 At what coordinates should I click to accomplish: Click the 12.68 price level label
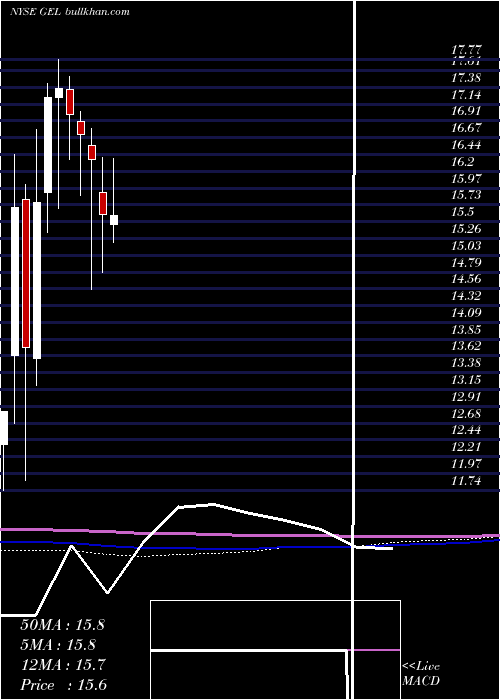(466, 413)
